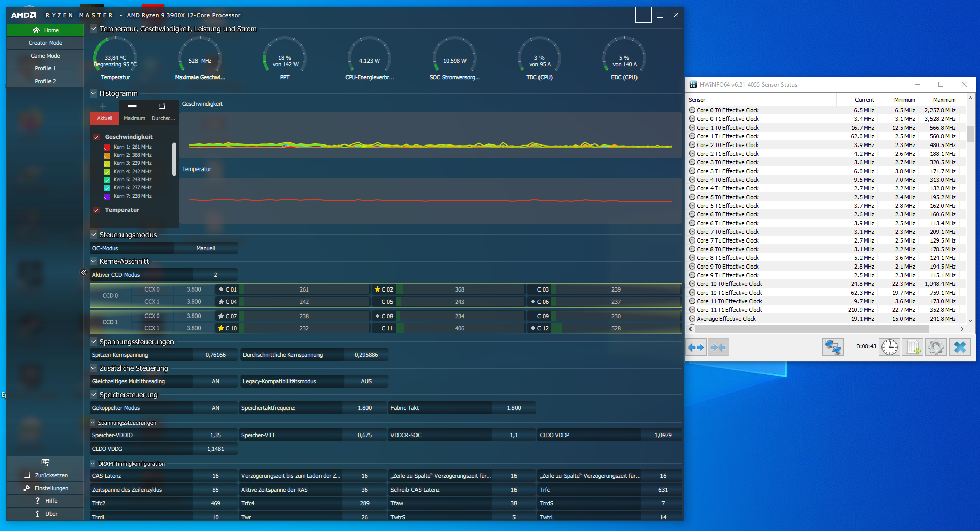Click the clock icon for Core 0 T0 Effective Clock
The width and height of the screenshot is (980, 531).
(x=692, y=110)
